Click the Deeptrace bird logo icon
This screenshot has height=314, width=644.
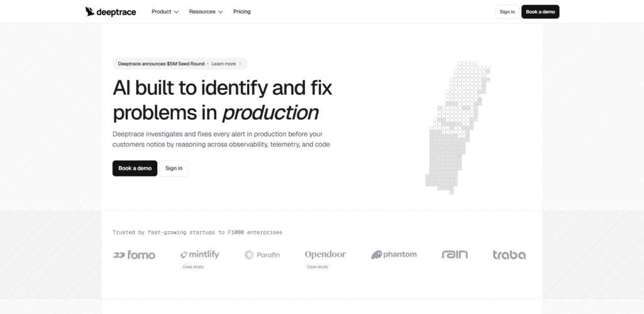click(90, 11)
